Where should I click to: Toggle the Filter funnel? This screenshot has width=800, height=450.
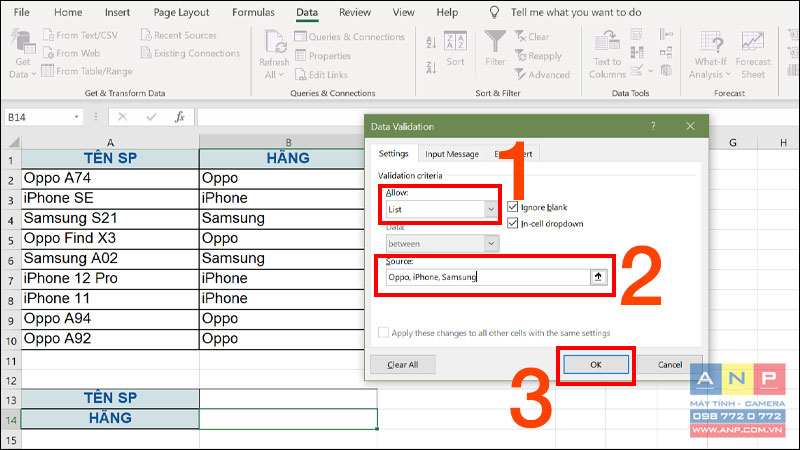[495, 49]
